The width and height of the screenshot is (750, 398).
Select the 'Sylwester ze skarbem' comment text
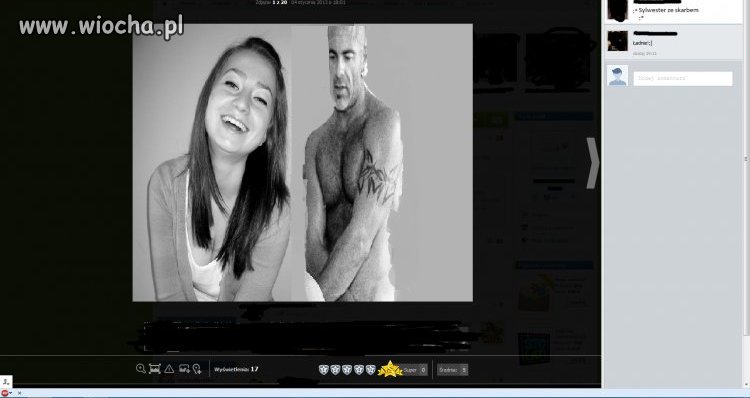tap(668, 10)
